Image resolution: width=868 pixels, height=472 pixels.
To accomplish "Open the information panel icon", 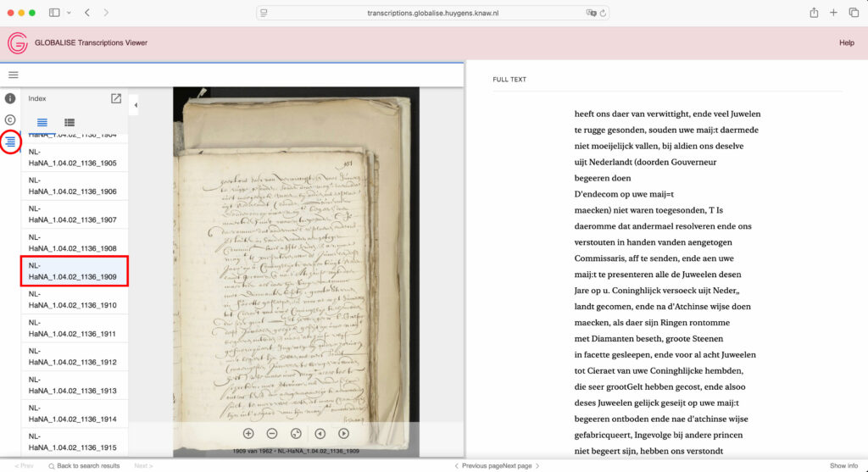I will pos(11,98).
